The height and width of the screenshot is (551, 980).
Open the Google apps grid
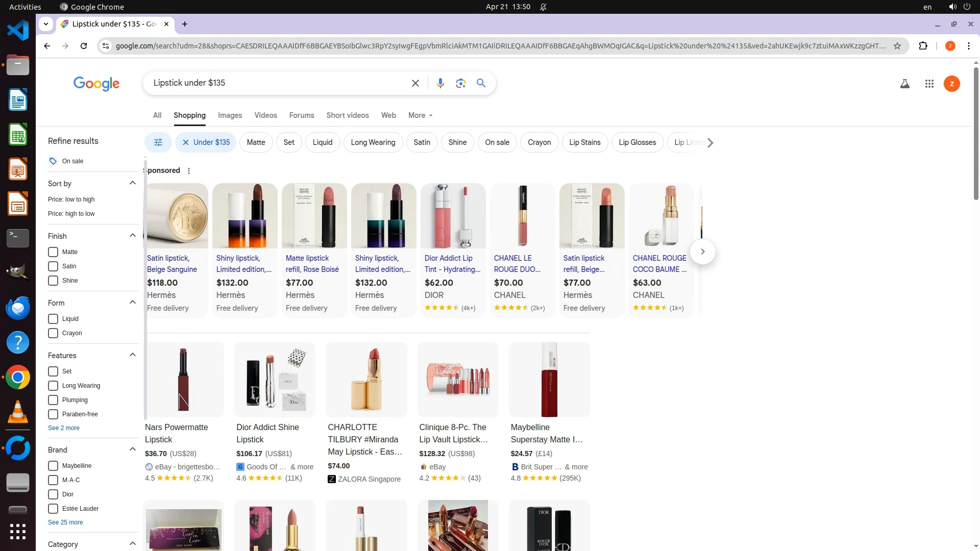(929, 84)
